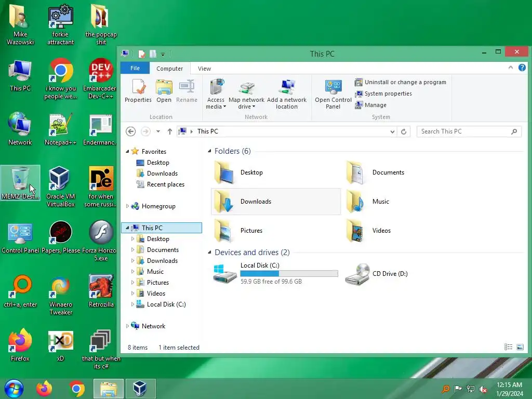Click the Start button on taskbar
This screenshot has width=532, height=399.
(x=14, y=389)
